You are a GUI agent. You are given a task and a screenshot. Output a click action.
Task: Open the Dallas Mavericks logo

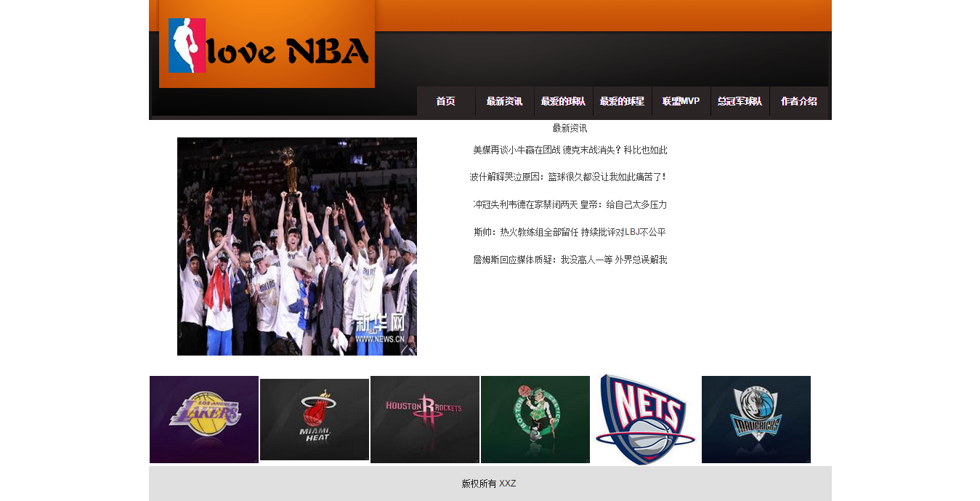point(756,420)
